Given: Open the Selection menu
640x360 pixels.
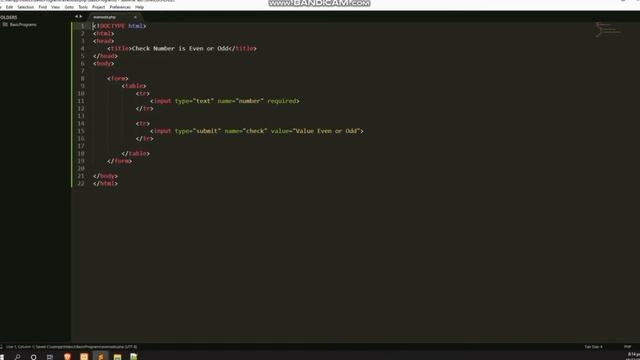Looking at the screenshot, I should click(x=26, y=7).
